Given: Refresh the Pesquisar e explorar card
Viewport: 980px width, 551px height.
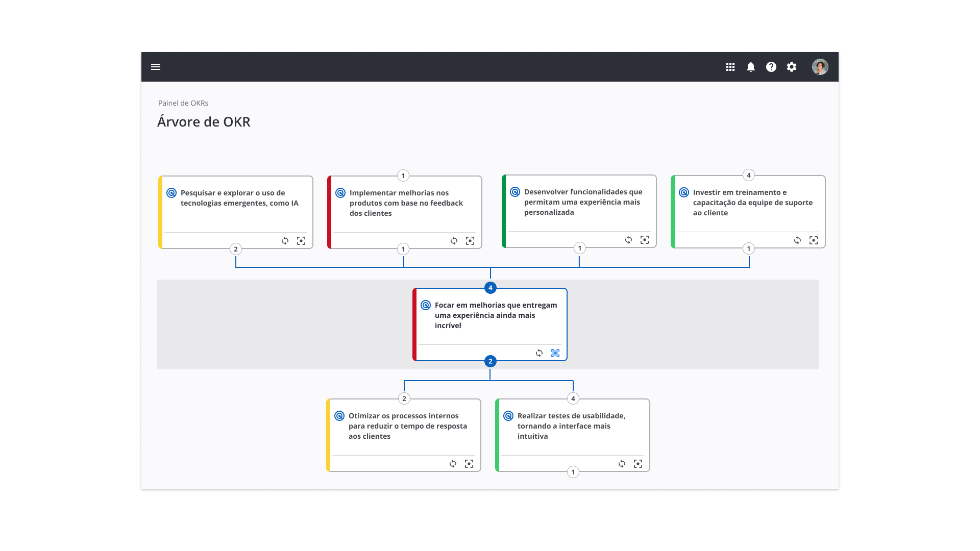Looking at the screenshot, I should pyautogui.click(x=285, y=241).
